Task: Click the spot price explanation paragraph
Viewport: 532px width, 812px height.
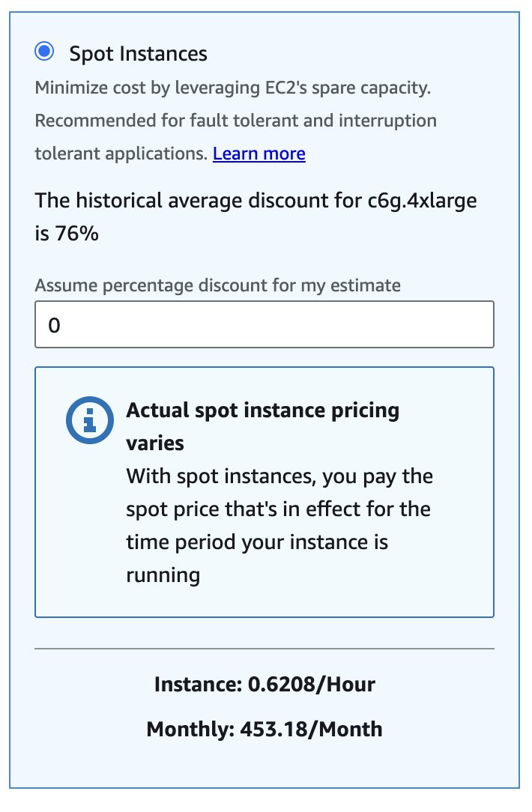Action: (x=279, y=509)
